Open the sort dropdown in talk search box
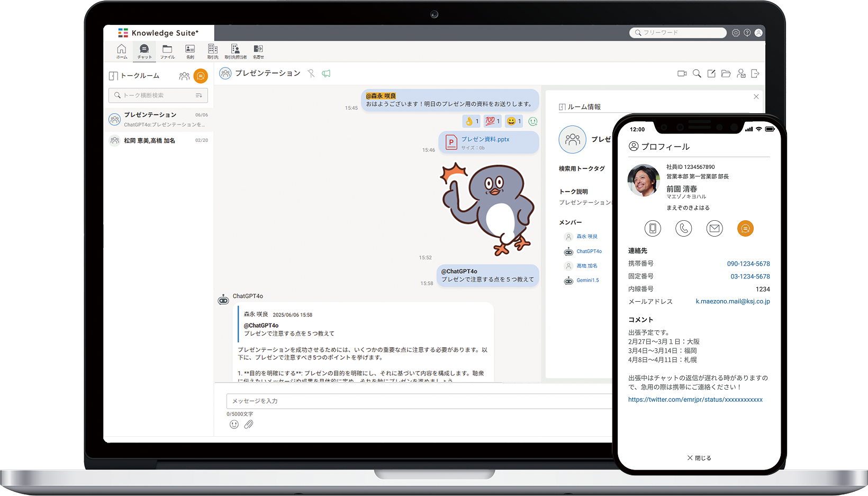 tap(199, 95)
